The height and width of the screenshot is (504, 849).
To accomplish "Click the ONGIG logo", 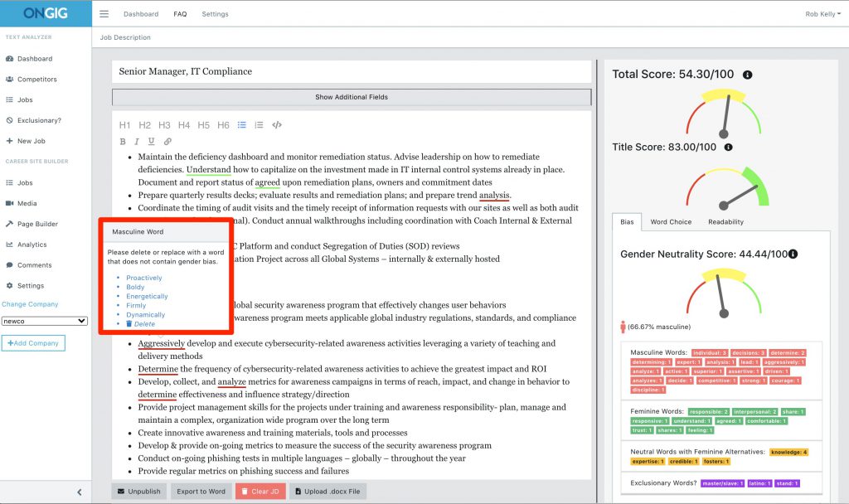I will (46, 13).
